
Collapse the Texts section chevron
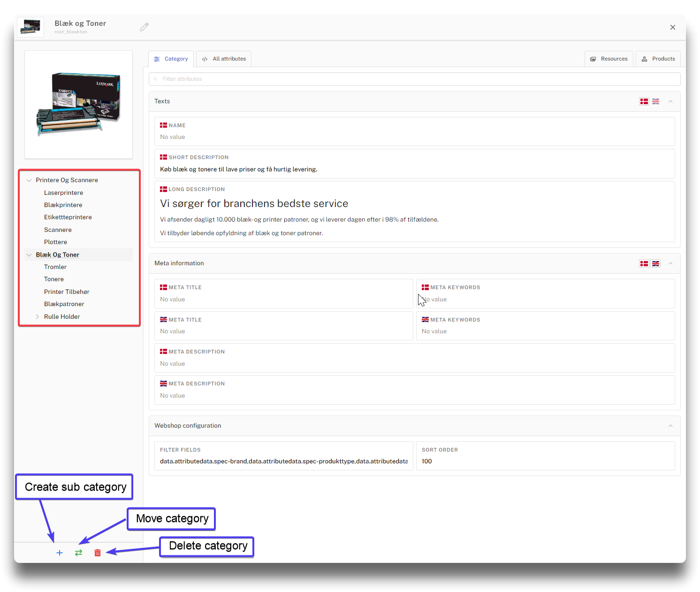click(x=670, y=101)
